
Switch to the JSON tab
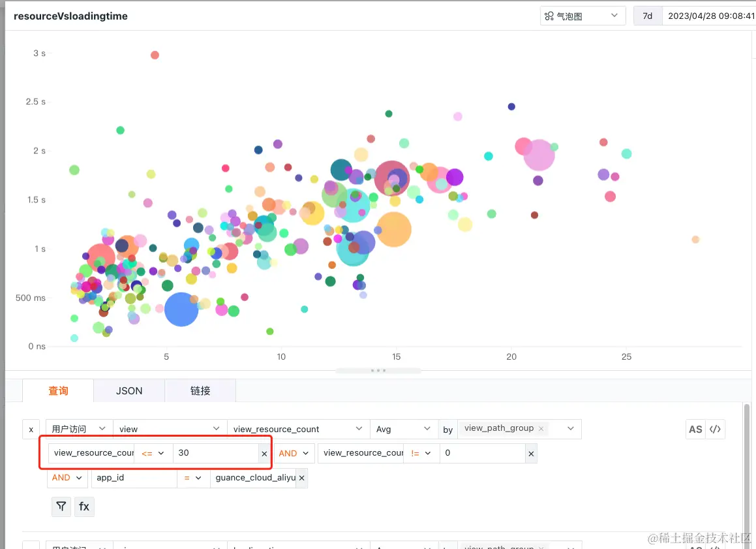coord(129,391)
